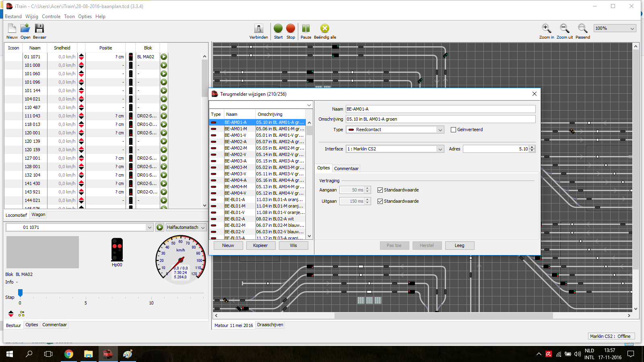
Task: Click the Passend fit-to-view icon
Action: (582, 28)
